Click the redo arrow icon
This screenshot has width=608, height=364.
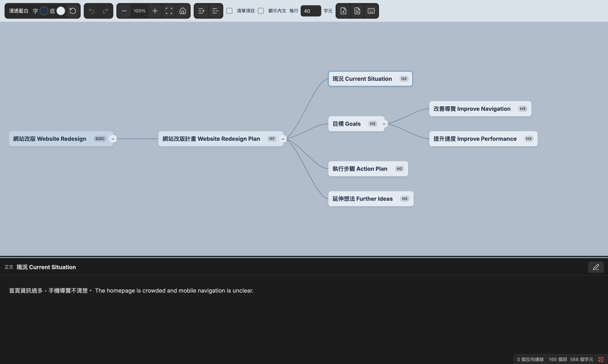(x=105, y=11)
